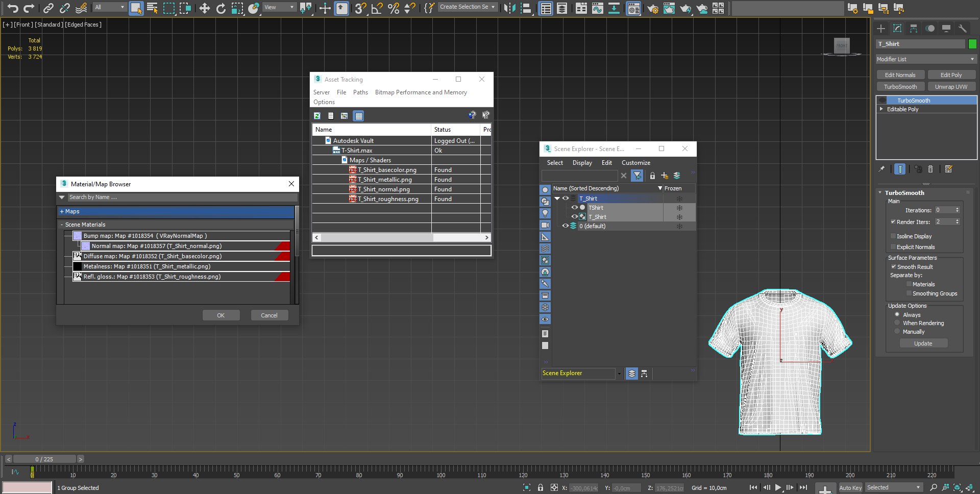Click the Update button in TurboSmooth
980x494 pixels.
(x=923, y=343)
